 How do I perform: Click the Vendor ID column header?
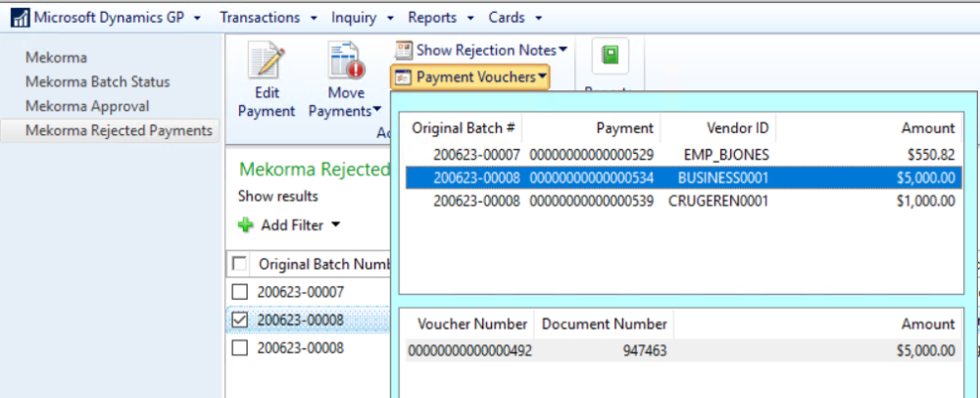point(718,128)
